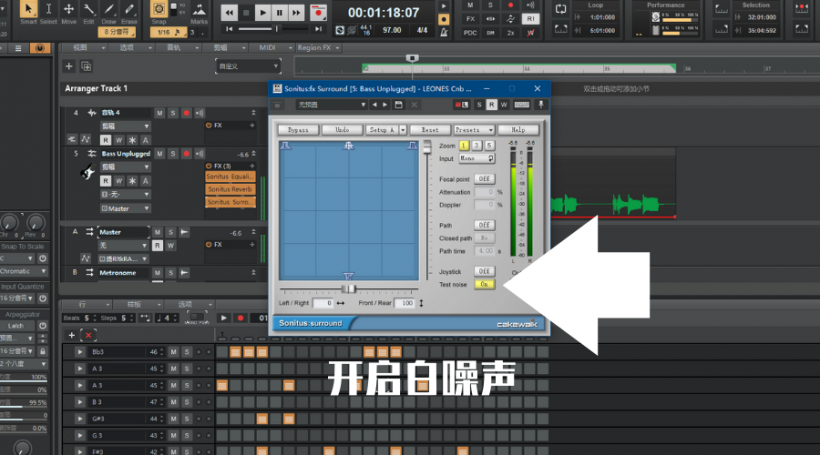The image size is (820, 455).
Task: Start playback with the Play button
Action: coord(263,13)
